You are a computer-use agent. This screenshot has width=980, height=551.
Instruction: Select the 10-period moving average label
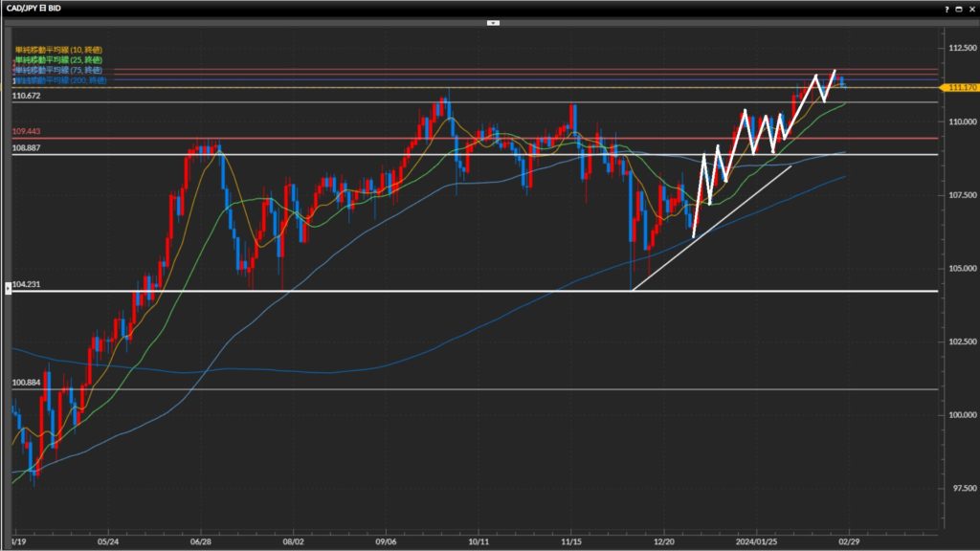pyautogui.click(x=58, y=49)
